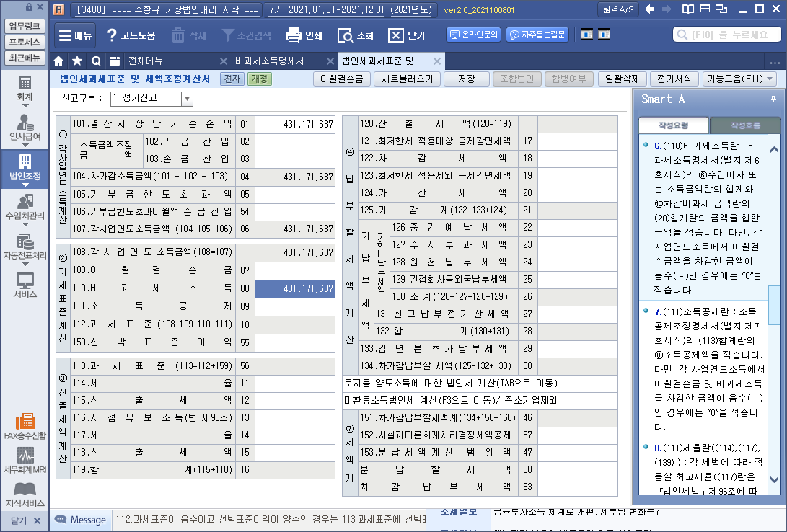Screen dimensions: 787x532
Task: Click the F10 search input field
Action: 727,35
